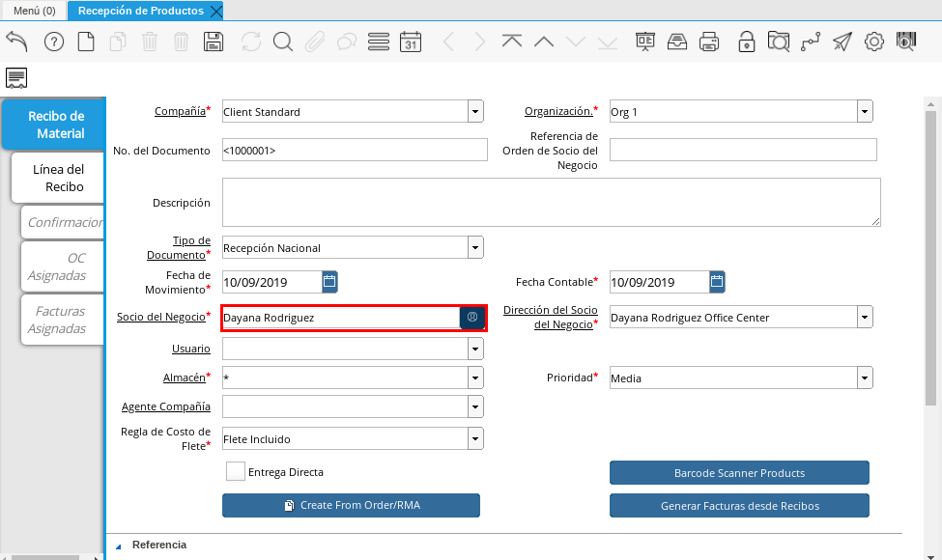This screenshot has height=560, width=942.
Task: Click the padlock icon in toolbar
Action: pyautogui.click(x=746, y=42)
